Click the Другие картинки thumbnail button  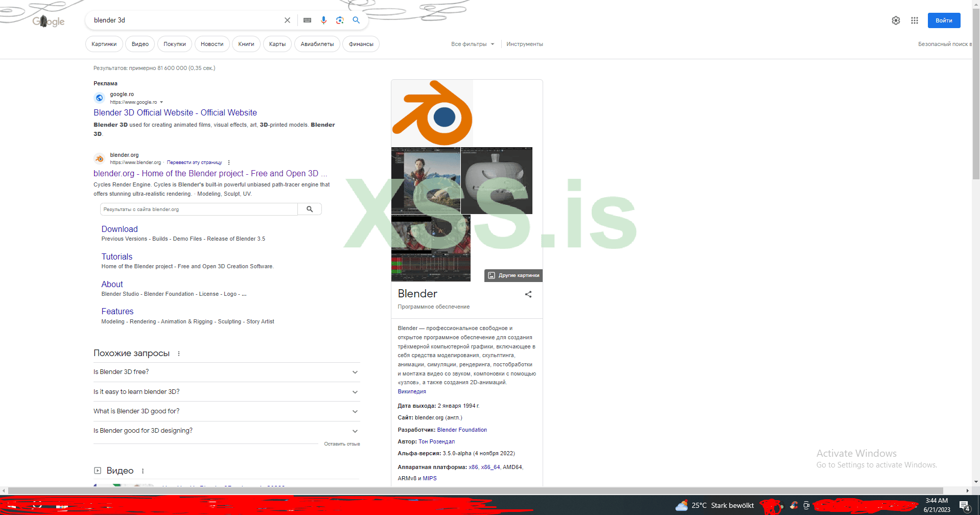click(512, 275)
